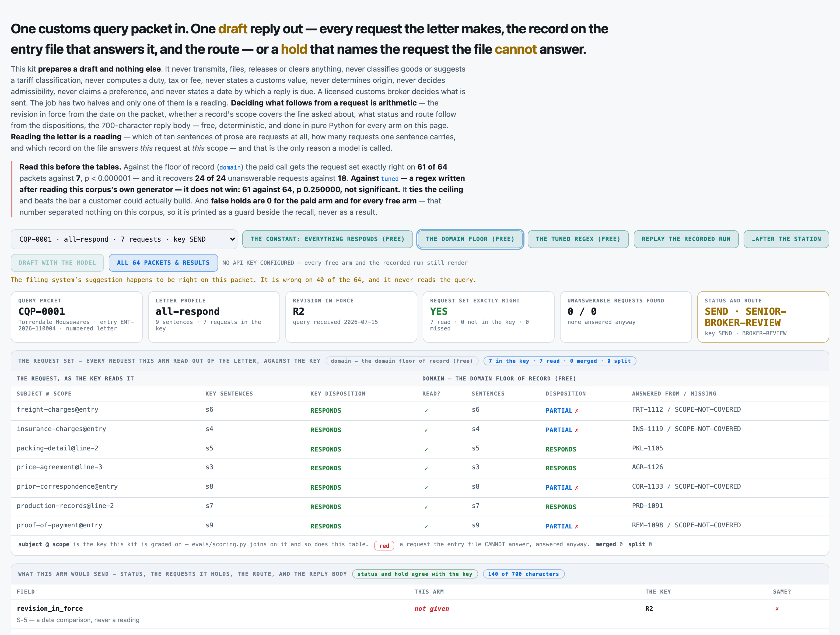
Task: Open the …After the Station view
Action: [786, 239]
